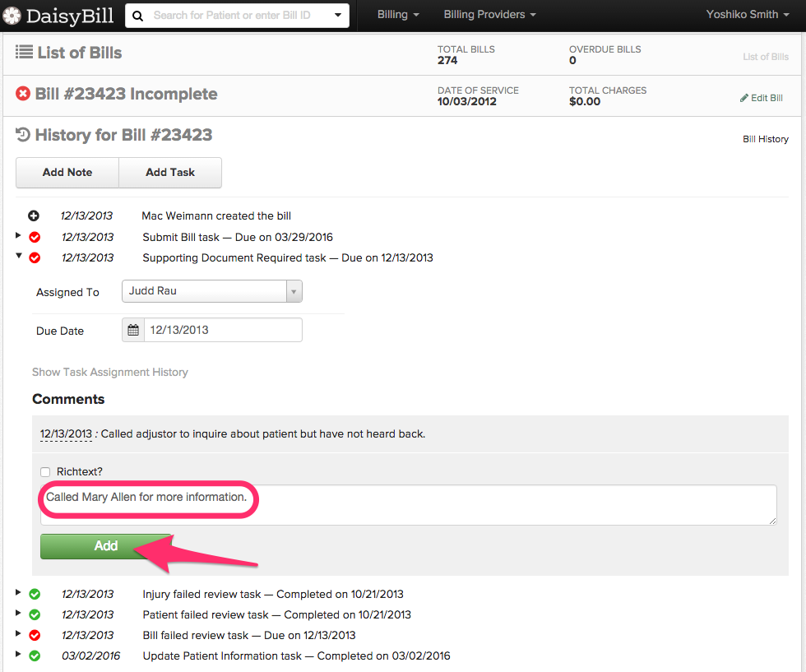Image resolution: width=806 pixels, height=672 pixels.
Task: Open the Assigned To Judd Rau dropdown
Action: [x=212, y=291]
